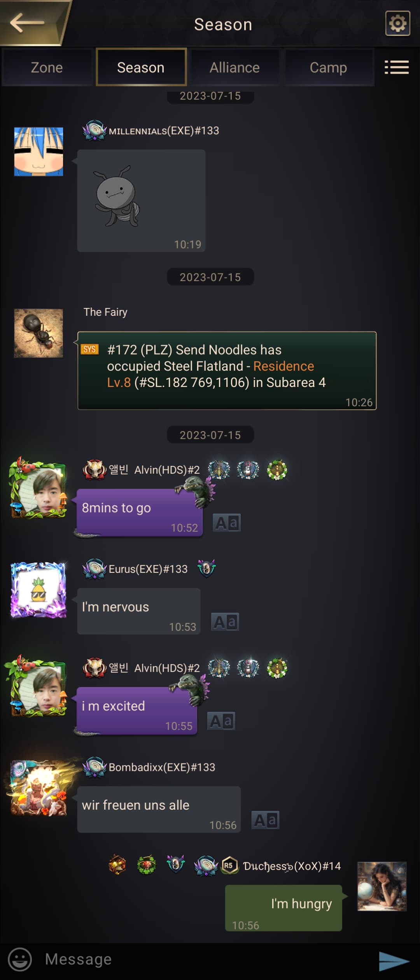This screenshot has width=420, height=980.
Task: Tap the Bombadixx(EXE)#133 player name
Action: pyautogui.click(x=162, y=767)
